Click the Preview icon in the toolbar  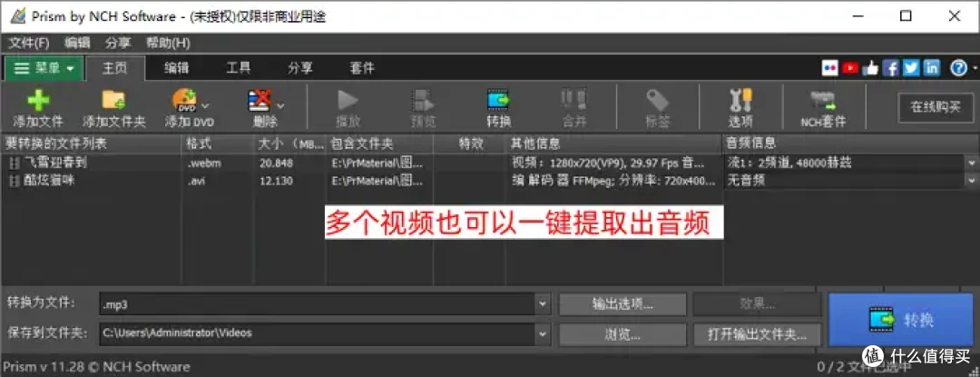423,101
